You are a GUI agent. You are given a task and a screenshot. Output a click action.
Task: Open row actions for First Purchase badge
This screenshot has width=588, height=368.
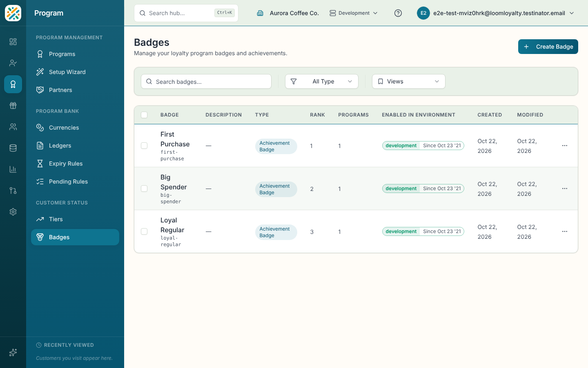coord(565,146)
